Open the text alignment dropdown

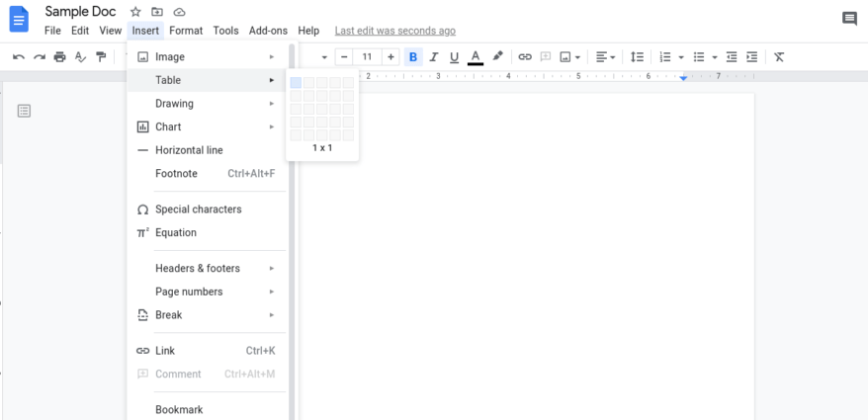coord(606,56)
